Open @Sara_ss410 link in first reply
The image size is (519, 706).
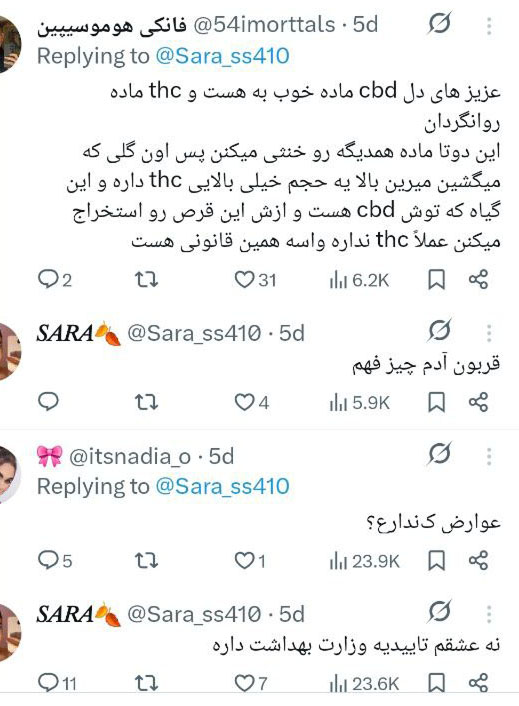click(x=222, y=56)
